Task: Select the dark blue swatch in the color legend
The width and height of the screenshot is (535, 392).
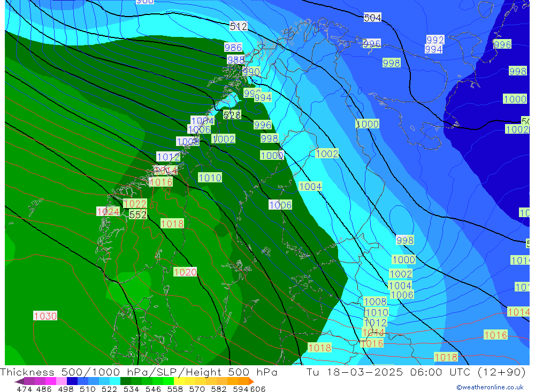Action: click(72, 381)
